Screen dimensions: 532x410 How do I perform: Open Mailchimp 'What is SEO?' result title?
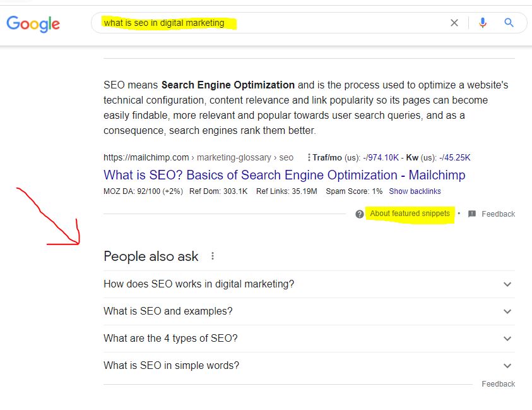coord(285,175)
